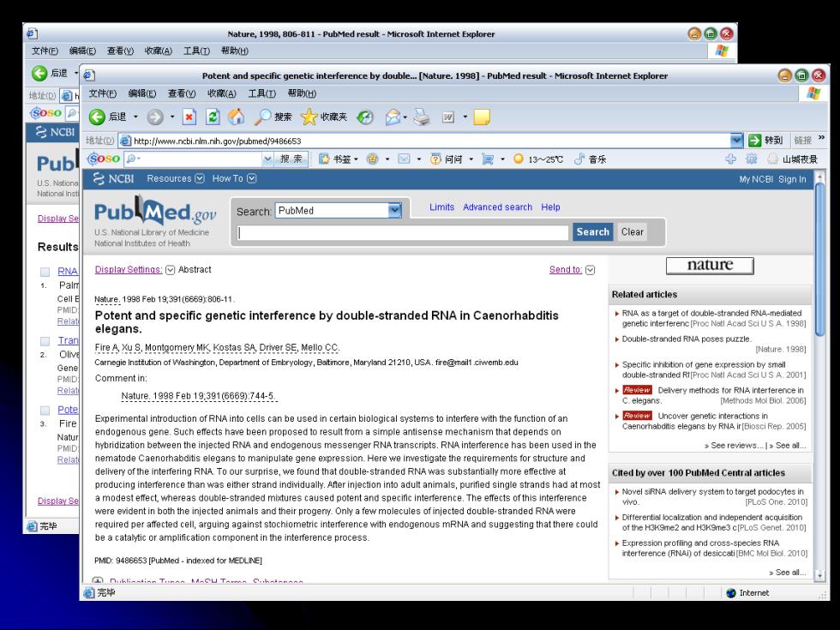840x630 pixels.
Task: Click the SOSO logo in front toolbar
Action: [x=104, y=159]
